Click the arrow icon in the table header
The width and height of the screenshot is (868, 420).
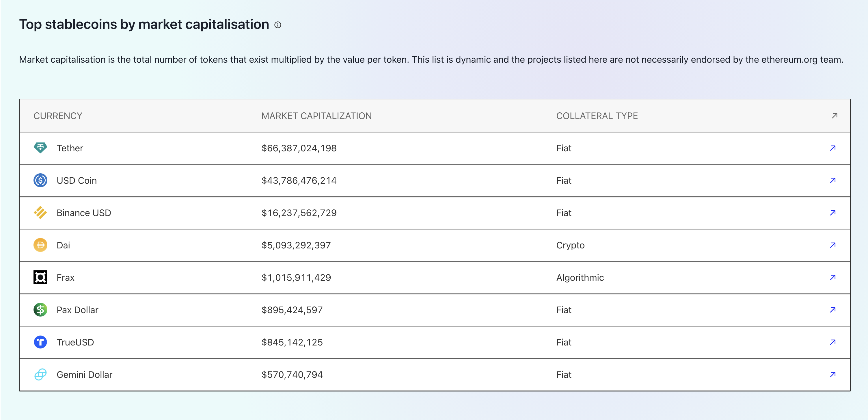[x=834, y=116]
